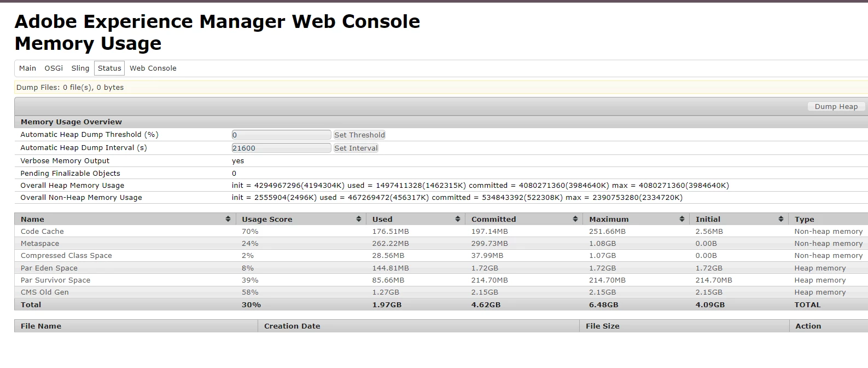Click the Used column header
The image size is (868, 368).
(x=416, y=219)
